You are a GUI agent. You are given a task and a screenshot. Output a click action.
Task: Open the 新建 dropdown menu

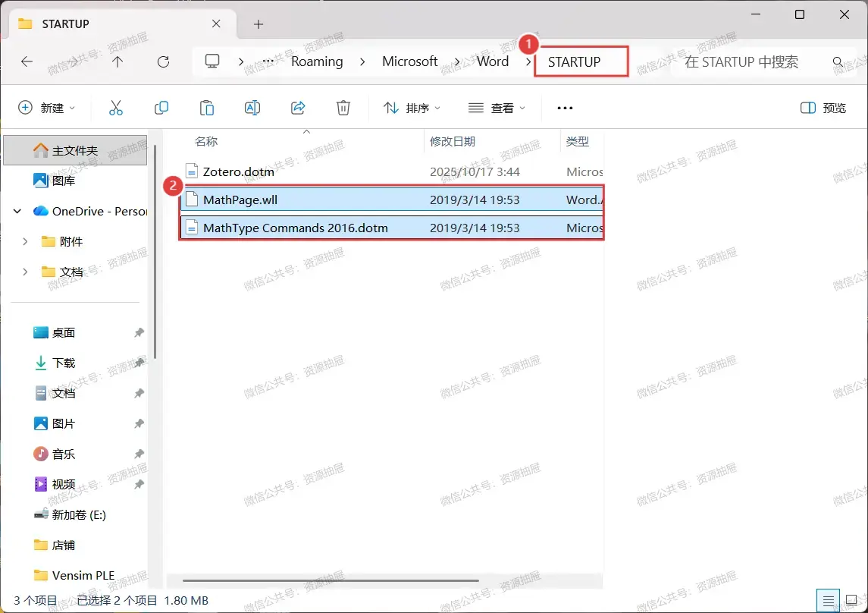coord(46,108)
